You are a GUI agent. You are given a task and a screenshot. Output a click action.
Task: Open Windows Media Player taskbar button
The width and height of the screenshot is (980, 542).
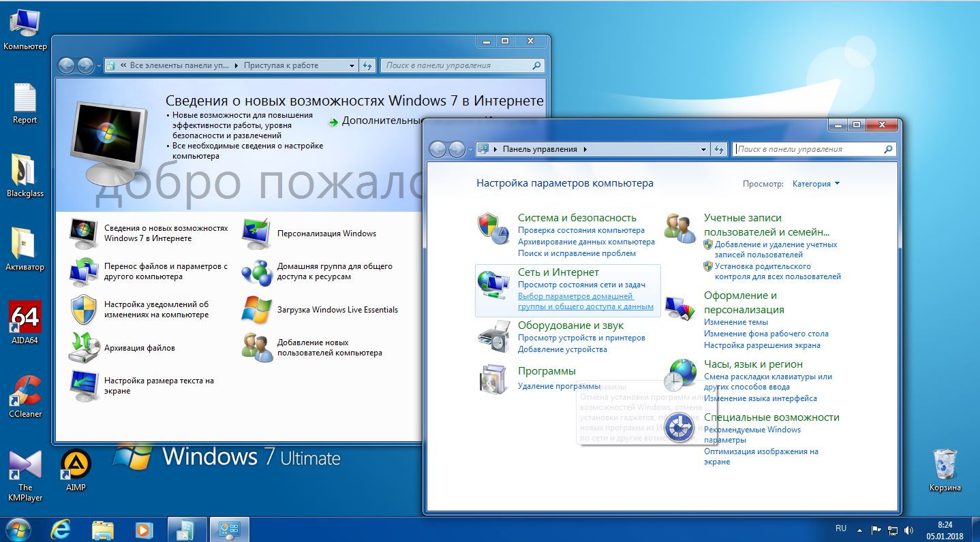pyautogui.click(x=143, y=529)
